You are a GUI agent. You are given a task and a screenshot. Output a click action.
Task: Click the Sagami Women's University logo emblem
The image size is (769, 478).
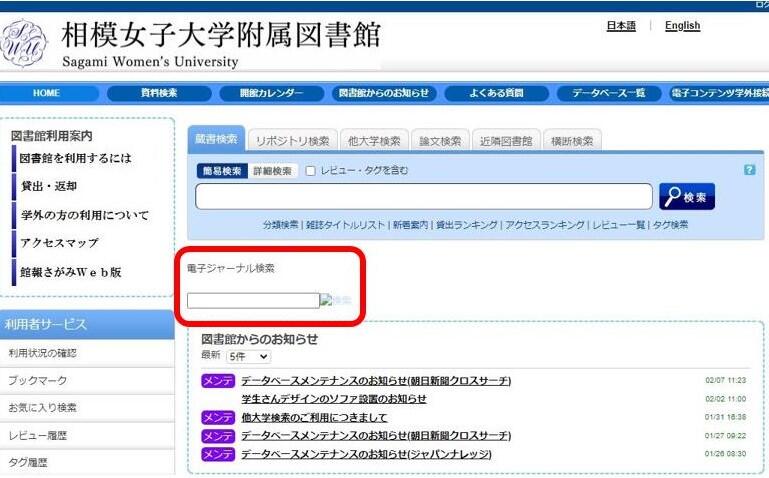(24, 42)
